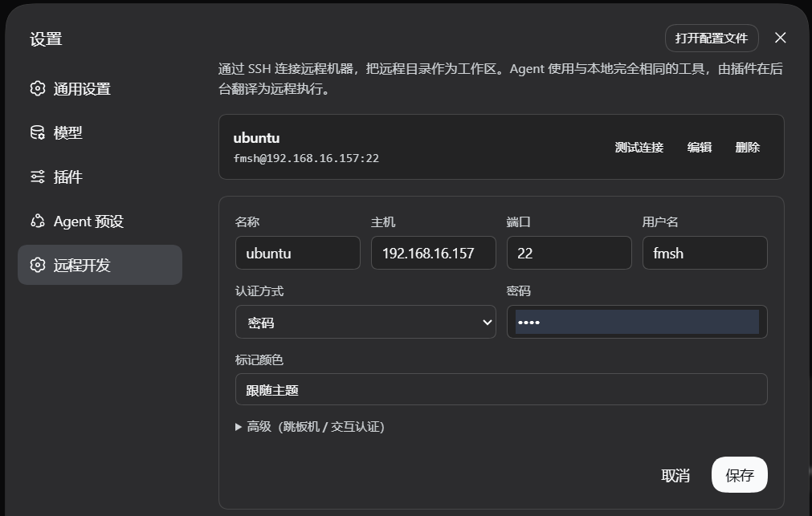The width and height of the screenshot is (812, 516).
Task: Click the database icon beside 模型
Action: pos(37,132)
